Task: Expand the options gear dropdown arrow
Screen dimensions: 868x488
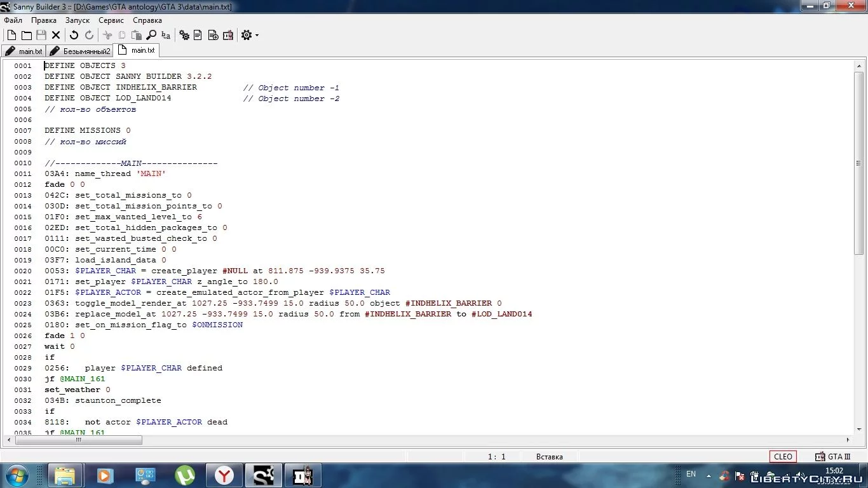Action: tap(257, 36)
